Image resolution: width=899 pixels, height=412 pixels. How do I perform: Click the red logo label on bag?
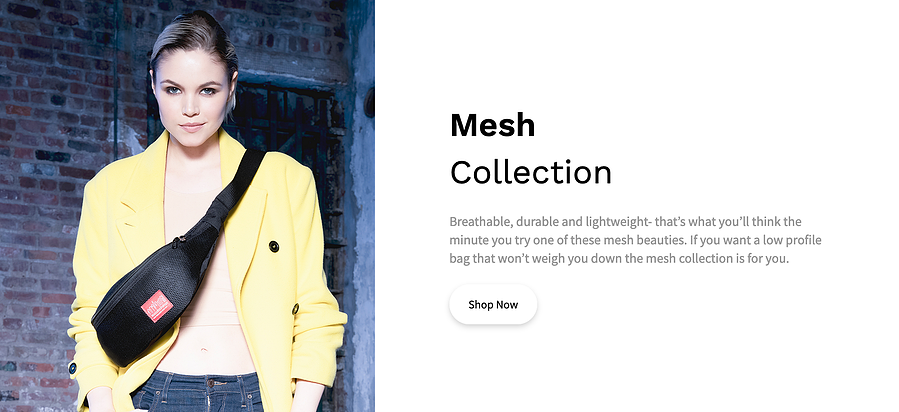coord(157,305)
